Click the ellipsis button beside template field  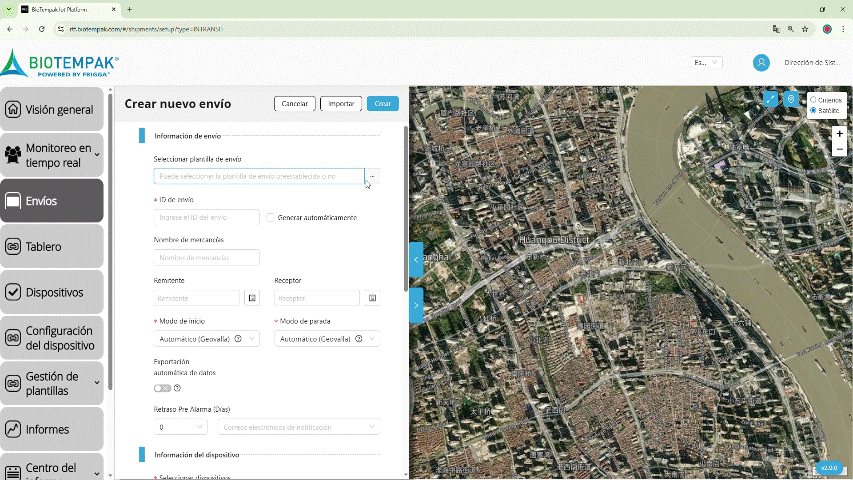coord(372,176)
